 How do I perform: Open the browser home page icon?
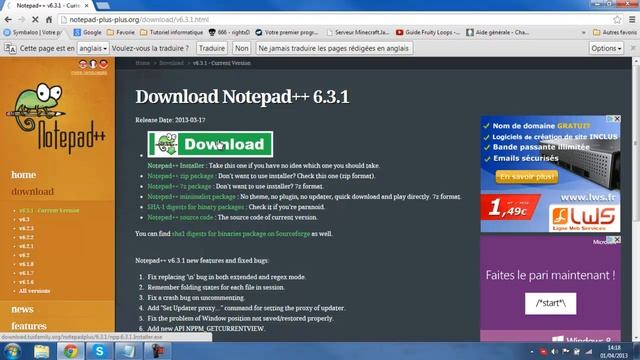tap(49, 19)
